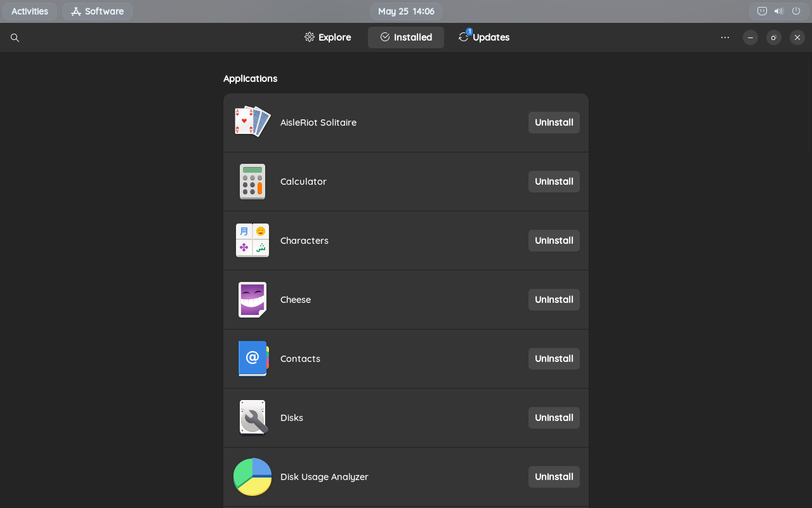Uninstall Contacts
Image resolution: width=812 pixels, height=508 pixels.
coord(554,359)
